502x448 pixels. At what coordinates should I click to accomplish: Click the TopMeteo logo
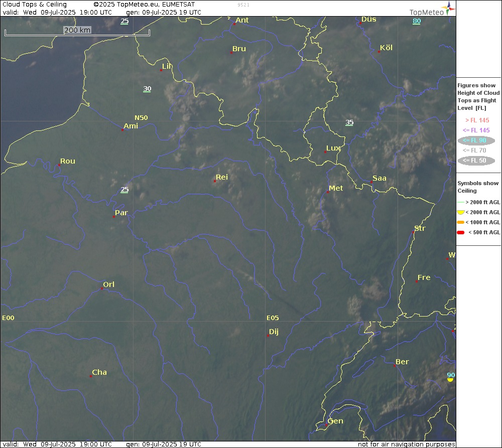[432, 9]
